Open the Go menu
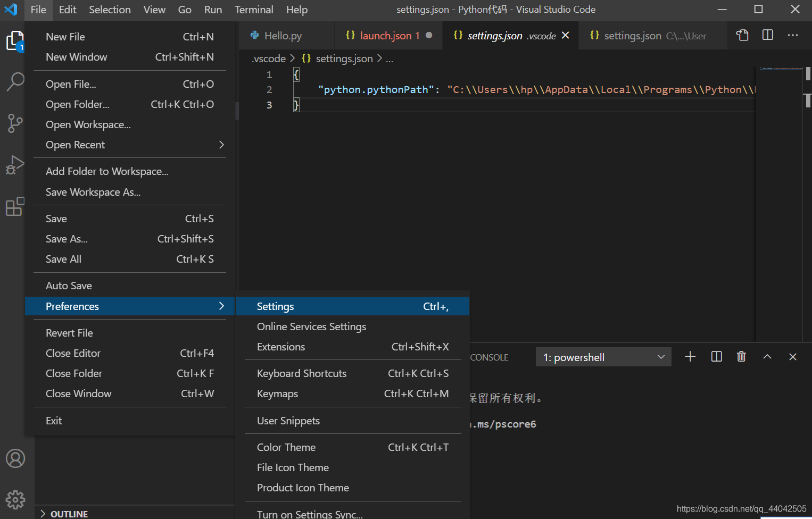 click(x=185, y=10)
